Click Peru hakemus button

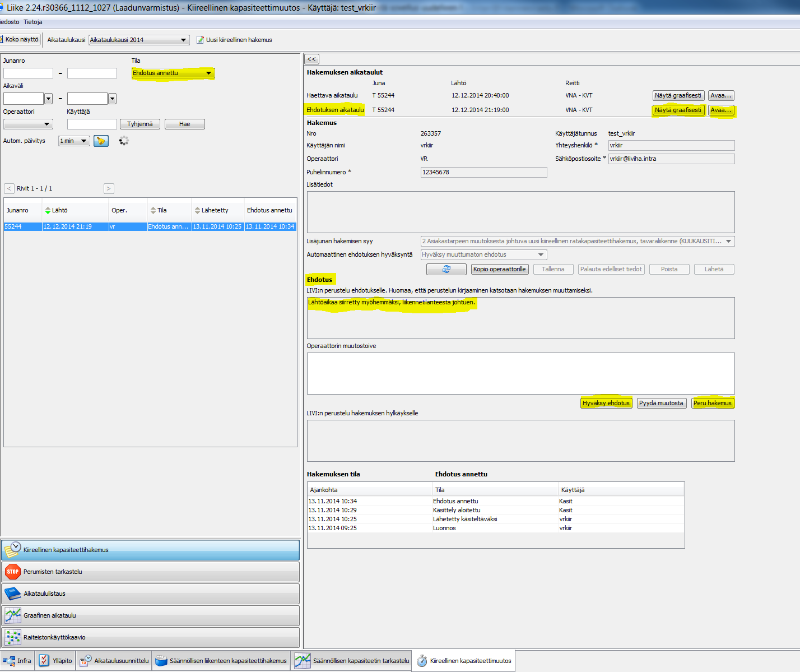pyautogui.click(x=713, y=403)
